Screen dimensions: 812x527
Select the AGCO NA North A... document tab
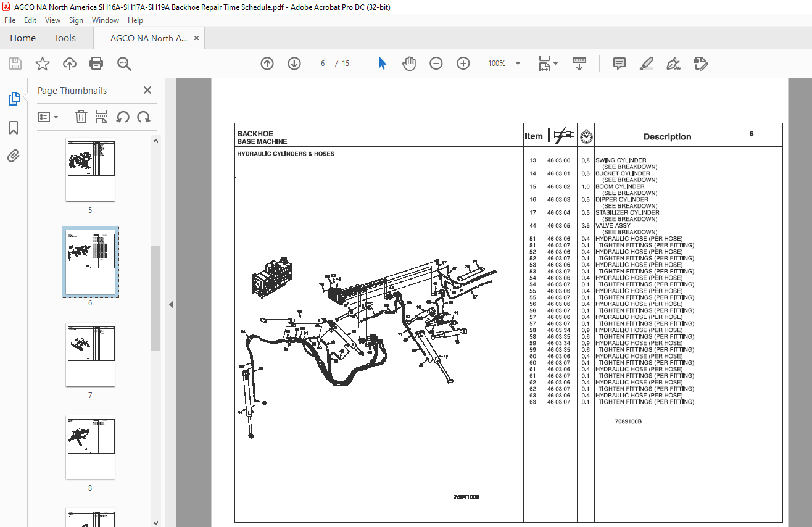[x=149, y=38]
